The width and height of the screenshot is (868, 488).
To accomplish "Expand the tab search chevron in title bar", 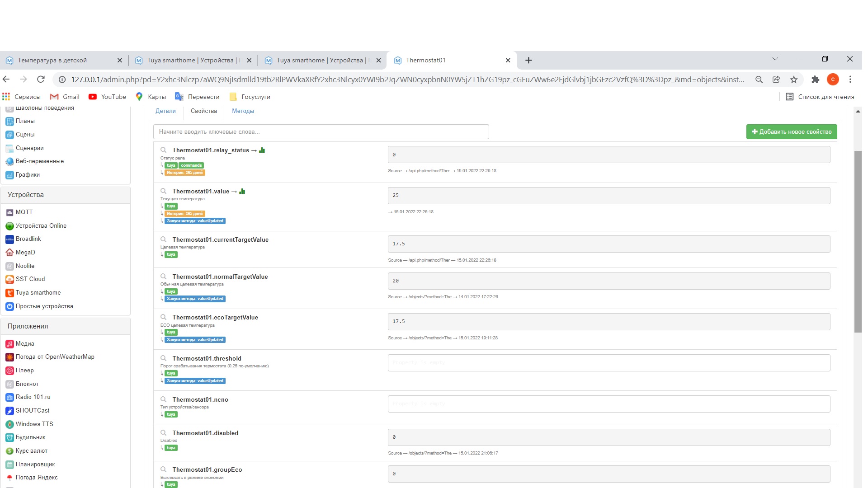I will (x=775, y=59).
